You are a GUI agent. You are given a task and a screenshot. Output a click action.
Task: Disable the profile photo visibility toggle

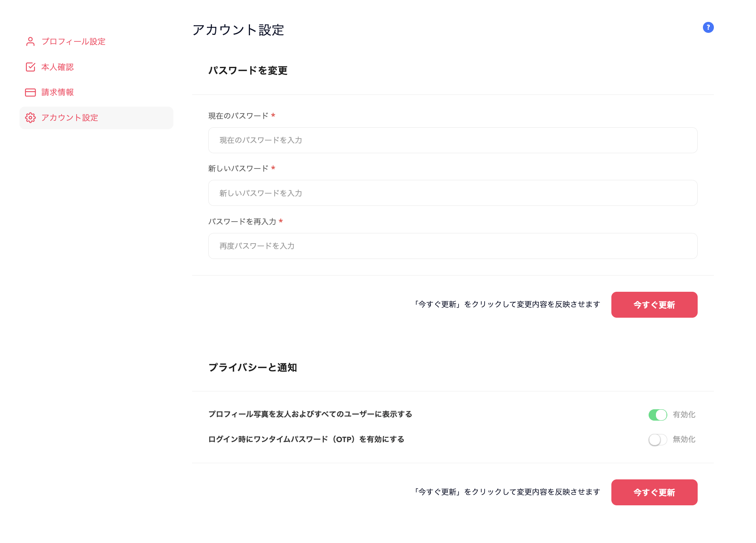657,415
